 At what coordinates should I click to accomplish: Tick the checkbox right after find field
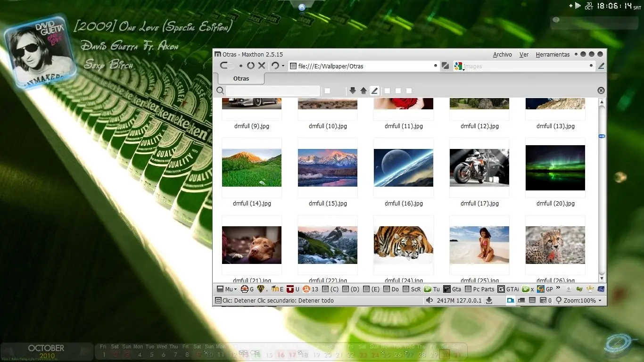click(327, 90)
